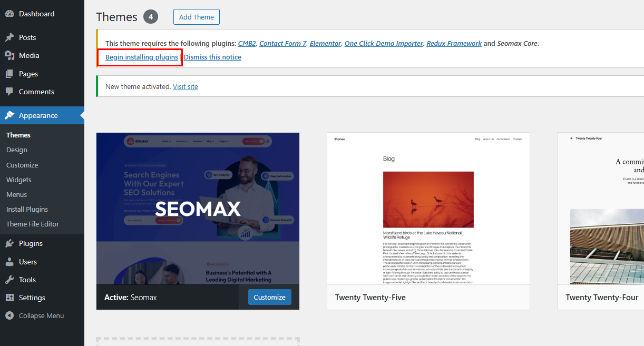The width and height of the screenshot is (644, 346).
Task: Select the Seomax theme thumbnail
Action: tap(198, 209)
